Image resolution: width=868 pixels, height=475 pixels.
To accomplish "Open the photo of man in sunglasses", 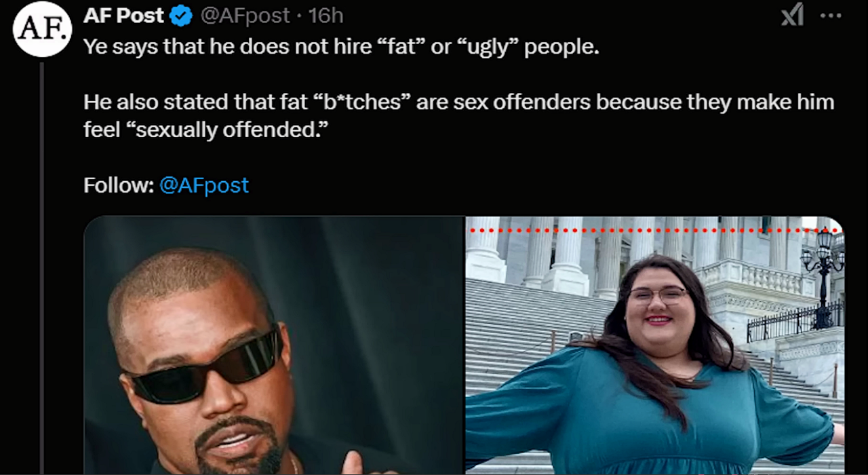I will tap(274, 345).
